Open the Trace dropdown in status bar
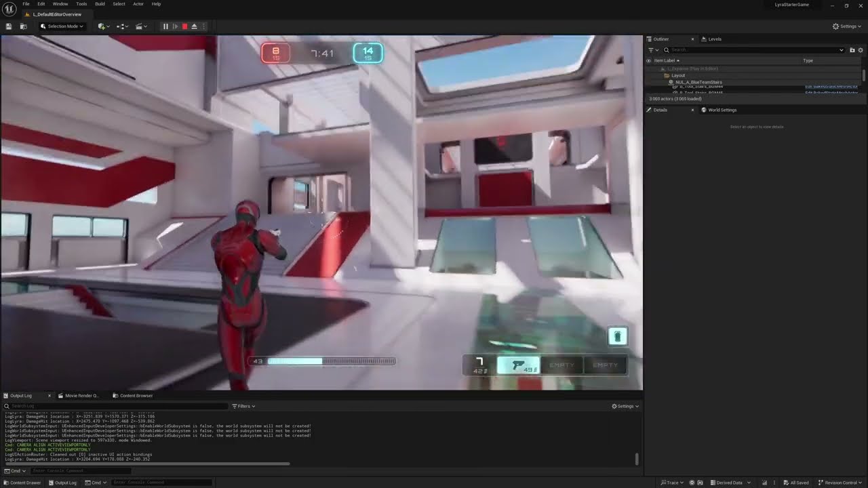 [x=672, y=483]
